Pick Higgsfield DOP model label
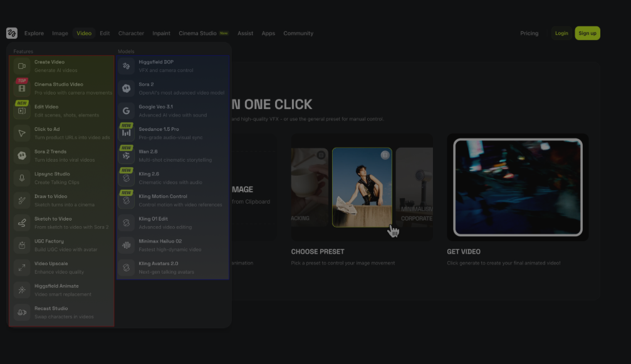Image resolution: width=631 pixels, height=364 pixels. click(x=156, y=62)
